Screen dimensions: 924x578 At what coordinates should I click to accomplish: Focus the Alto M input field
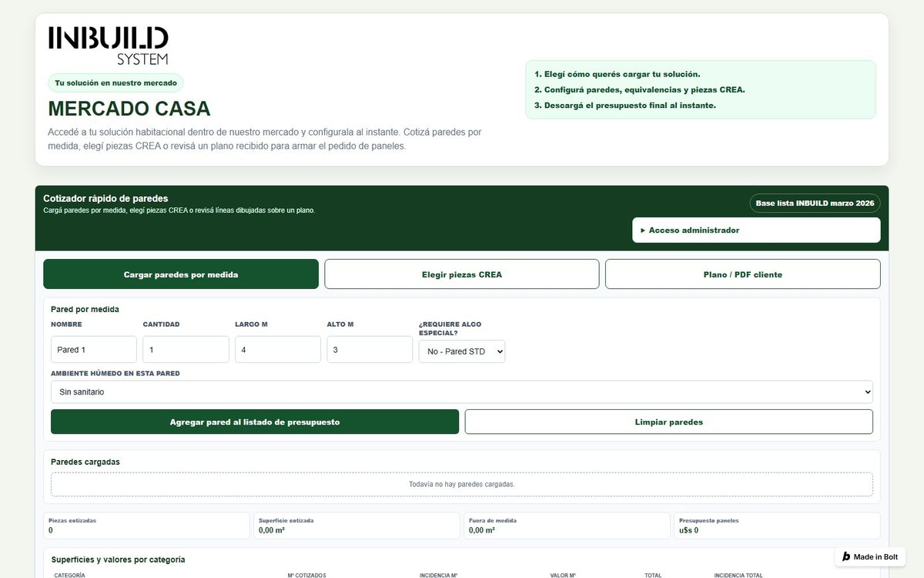pos(370,349)
